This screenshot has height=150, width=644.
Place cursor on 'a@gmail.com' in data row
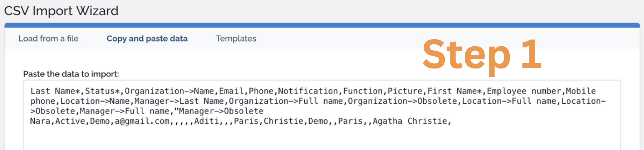coord(142,121)
